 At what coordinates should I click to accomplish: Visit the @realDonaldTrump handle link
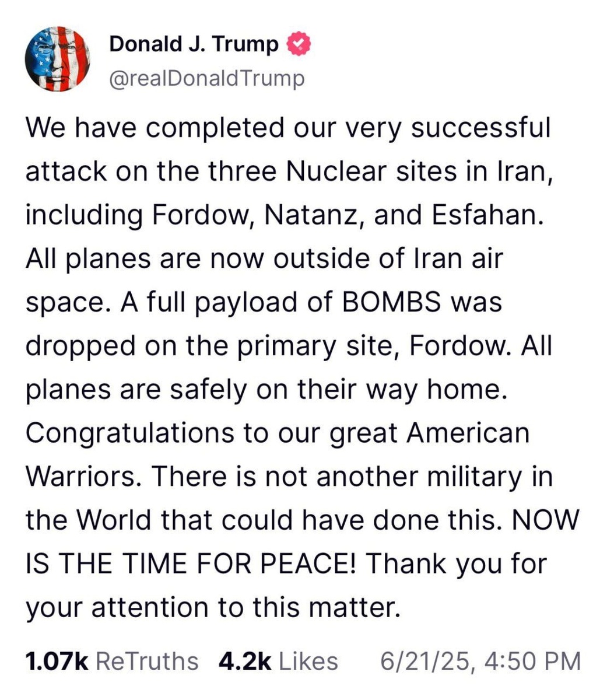pyautogui.click(x=207, y=78)
